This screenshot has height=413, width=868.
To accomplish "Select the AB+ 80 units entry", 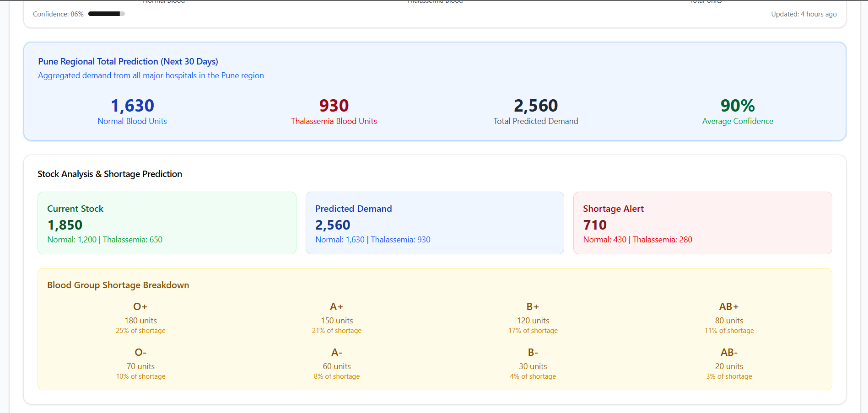I will coord(729,318).
